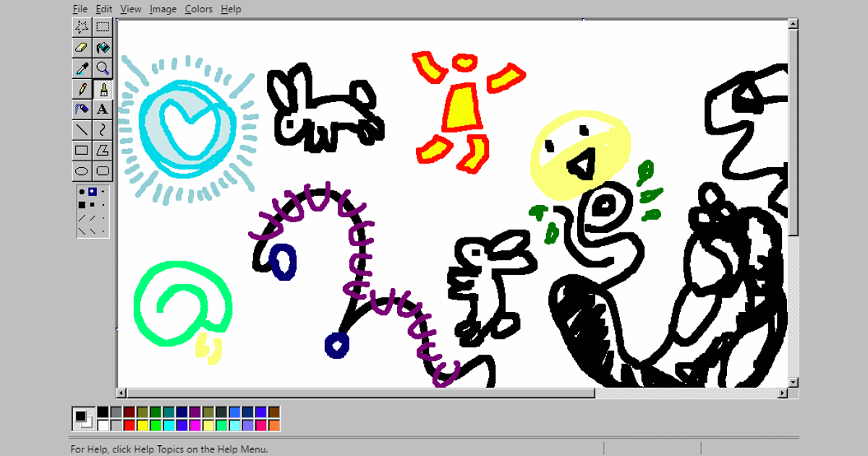Pick the Ellipse tool

(82, 172)
